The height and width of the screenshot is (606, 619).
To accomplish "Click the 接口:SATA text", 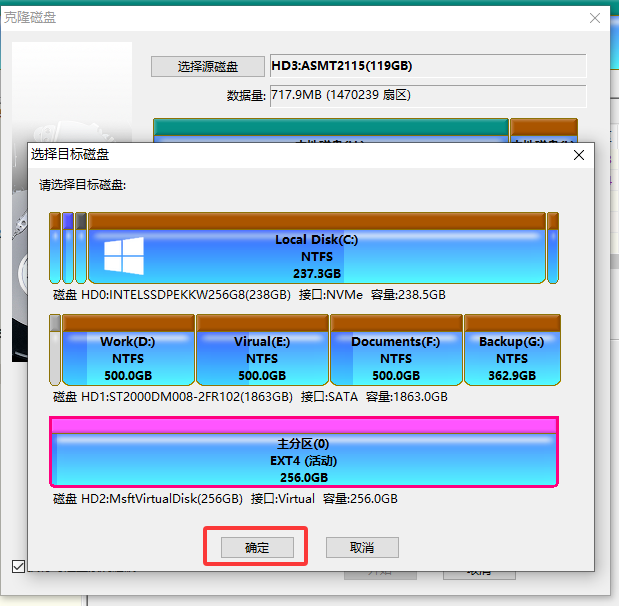I will point(329,396).
